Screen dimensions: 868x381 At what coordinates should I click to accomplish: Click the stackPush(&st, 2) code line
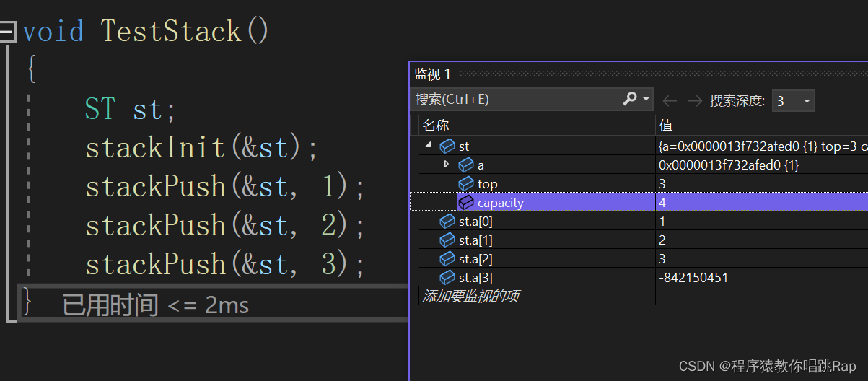[x=226, y=226]
